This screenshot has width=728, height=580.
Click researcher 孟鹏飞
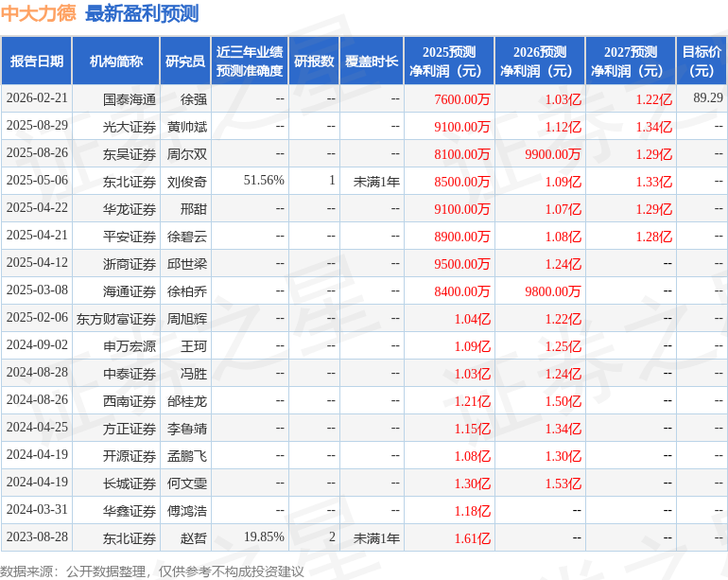tap(187, 456)
